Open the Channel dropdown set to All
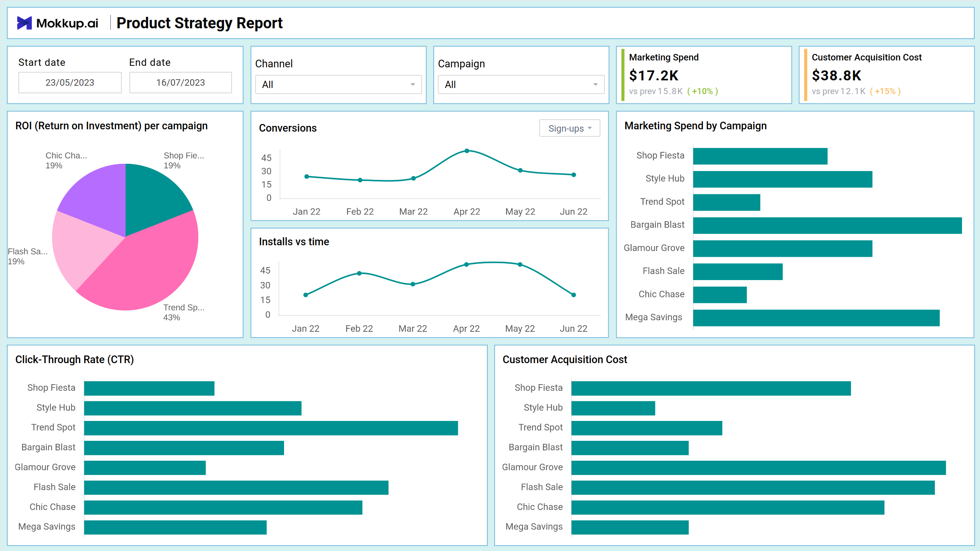980x551 pixels. point(338,85)
